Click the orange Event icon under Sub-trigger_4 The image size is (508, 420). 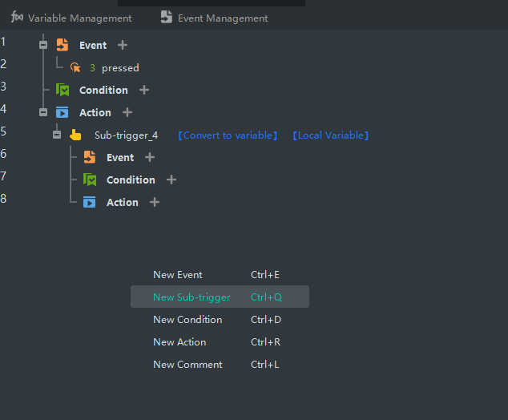point(90,158)
